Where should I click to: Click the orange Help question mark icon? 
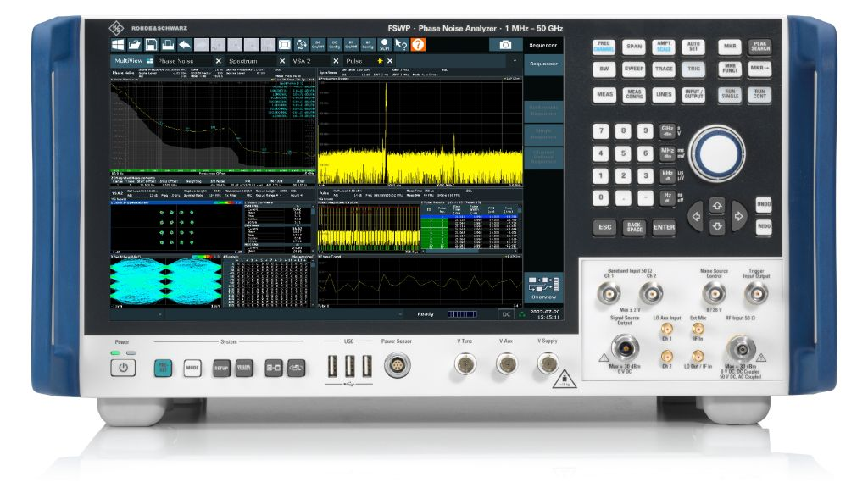point(417,44)
